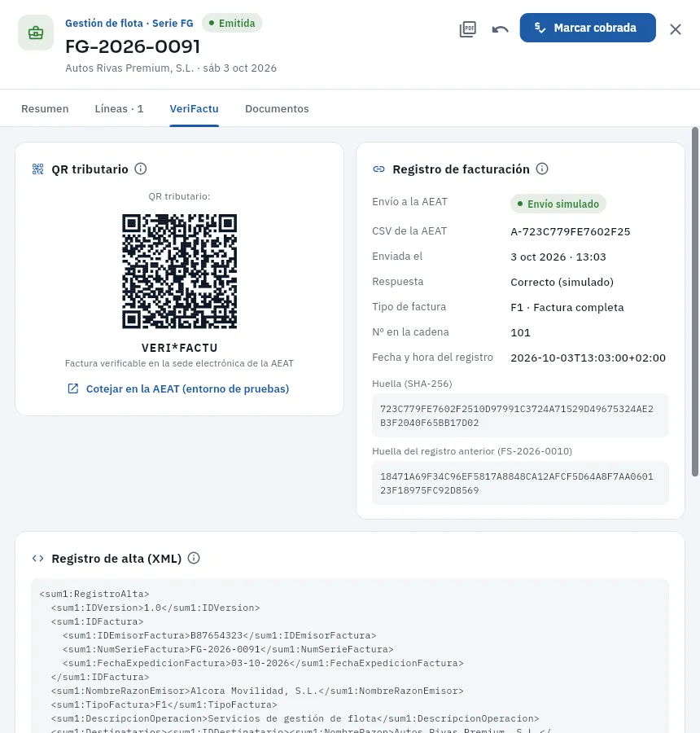Click the Envío simulado status badge
700x733 pixels.
point(558,204)
